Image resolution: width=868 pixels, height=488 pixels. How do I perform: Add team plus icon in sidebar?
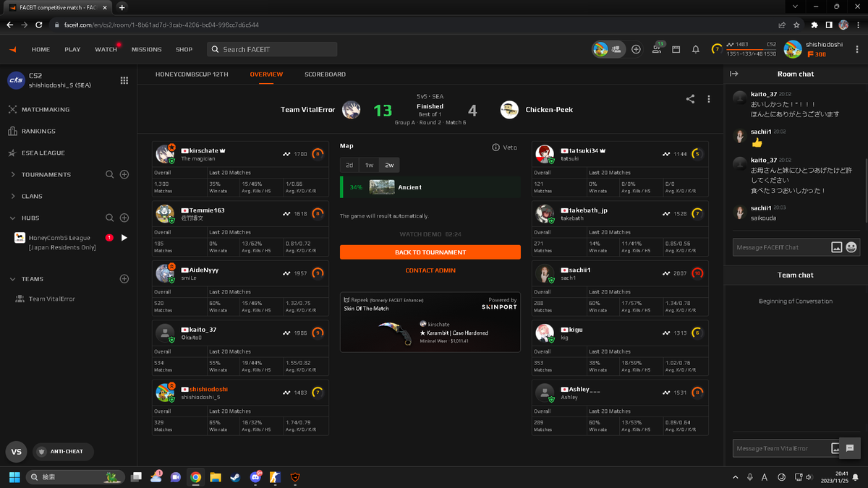point(124,278)
